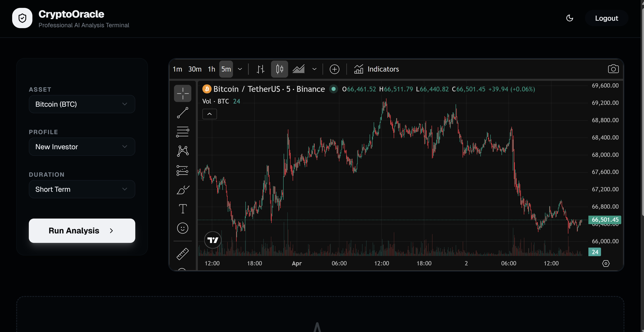This screenshot has width=644, height=332.
Task: Select the 30m timeframe
Action: point(194,69)
